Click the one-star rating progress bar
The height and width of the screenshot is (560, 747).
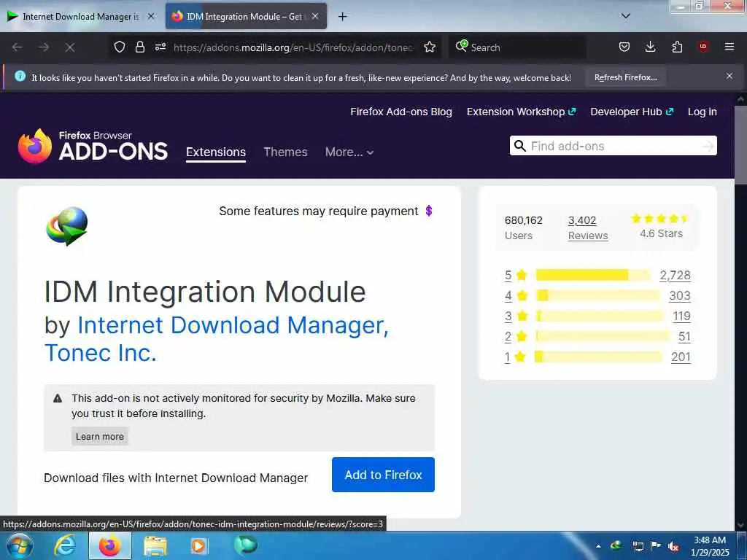(x=598, y=357)
